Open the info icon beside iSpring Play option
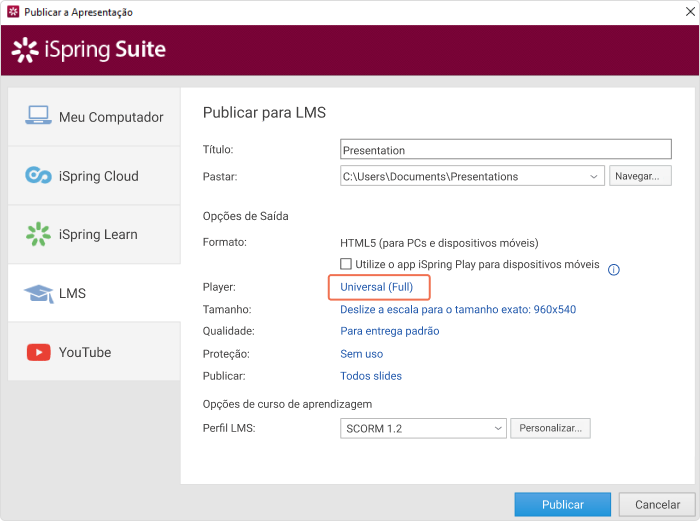700x521 pixels. coord(614,270)
